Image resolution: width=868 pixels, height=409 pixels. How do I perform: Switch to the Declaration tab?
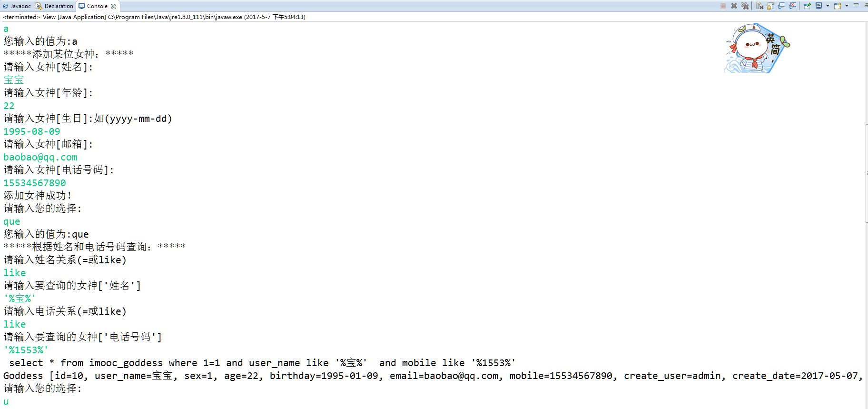(55, 6)
